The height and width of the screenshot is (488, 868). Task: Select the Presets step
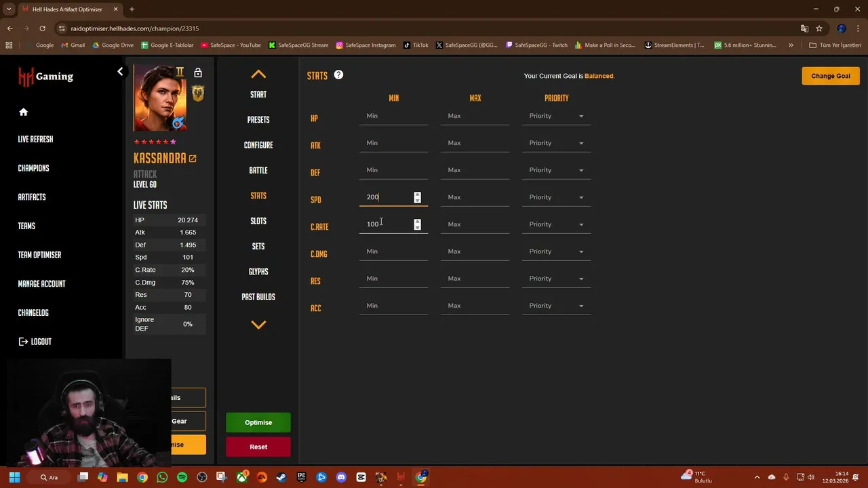coord(258,120)
